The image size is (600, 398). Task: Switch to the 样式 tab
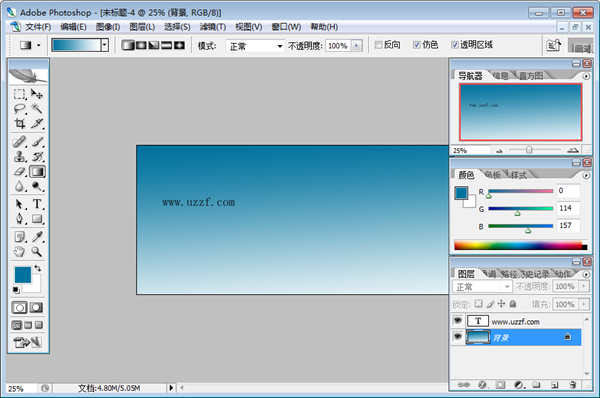point(518,175)
